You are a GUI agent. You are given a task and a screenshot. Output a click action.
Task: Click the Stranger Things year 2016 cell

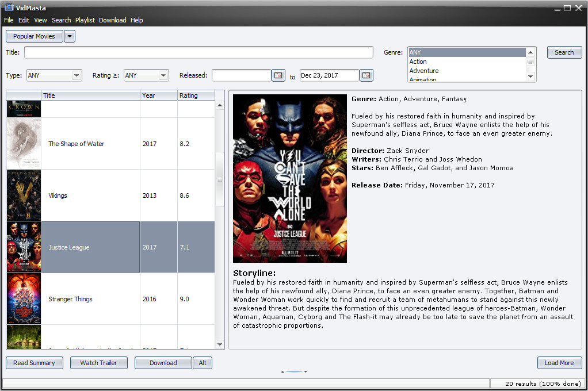[x=159, y=299]
